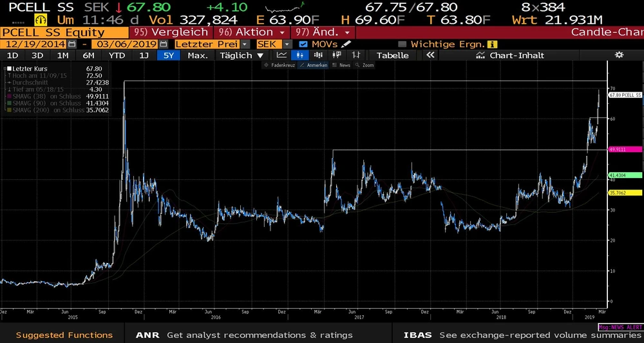Open chart settings gear icon

[619, 55]
